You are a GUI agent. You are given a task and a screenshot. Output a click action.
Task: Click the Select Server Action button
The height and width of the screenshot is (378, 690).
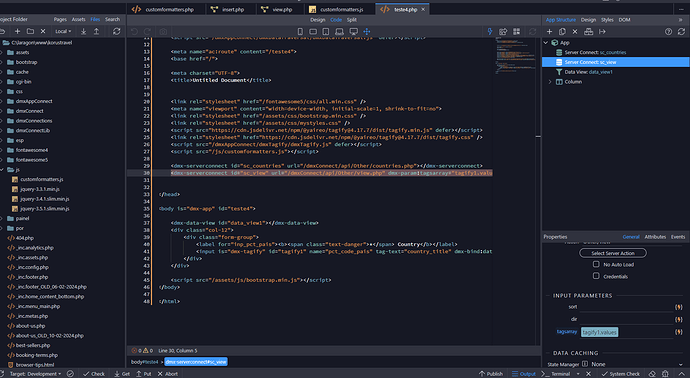coord(613,253)
